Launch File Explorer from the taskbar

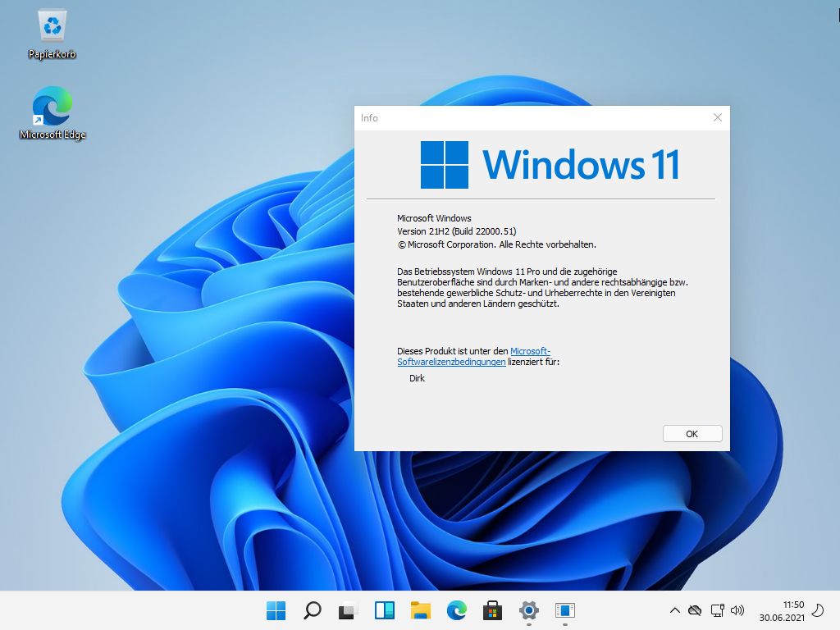[421, 610]
